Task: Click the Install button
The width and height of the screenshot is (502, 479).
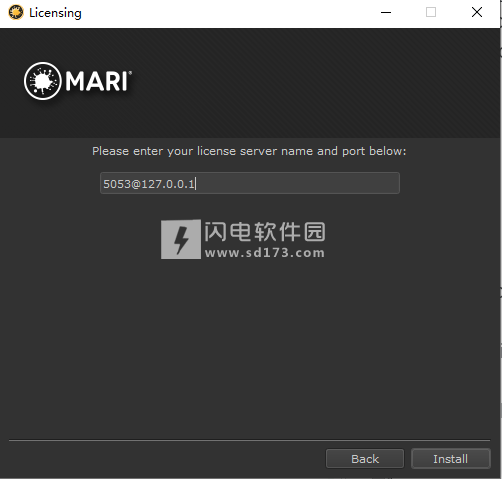Action: click(451, 459)
